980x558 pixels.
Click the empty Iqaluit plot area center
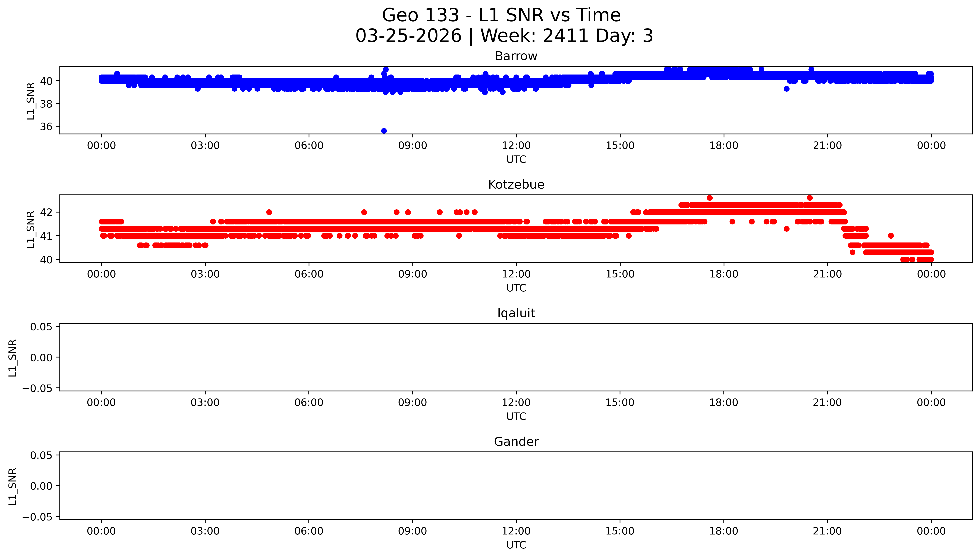[x=516, y=357]
